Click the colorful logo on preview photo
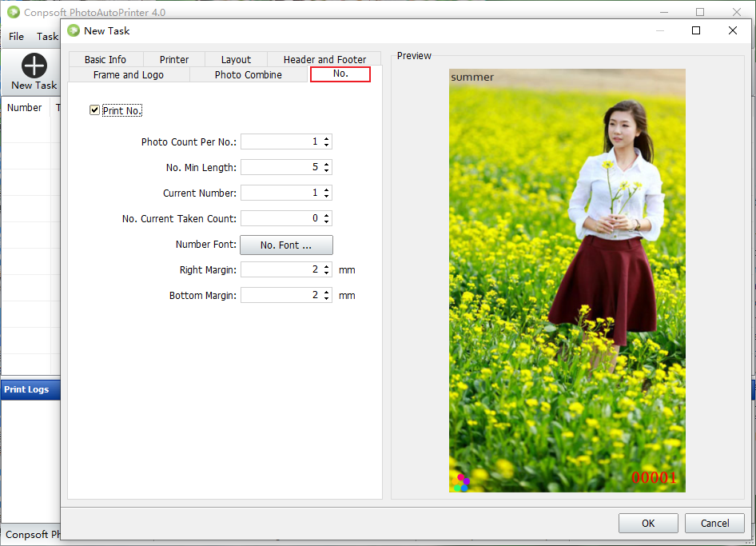This screenshot has width=756, height=546. 461,482
